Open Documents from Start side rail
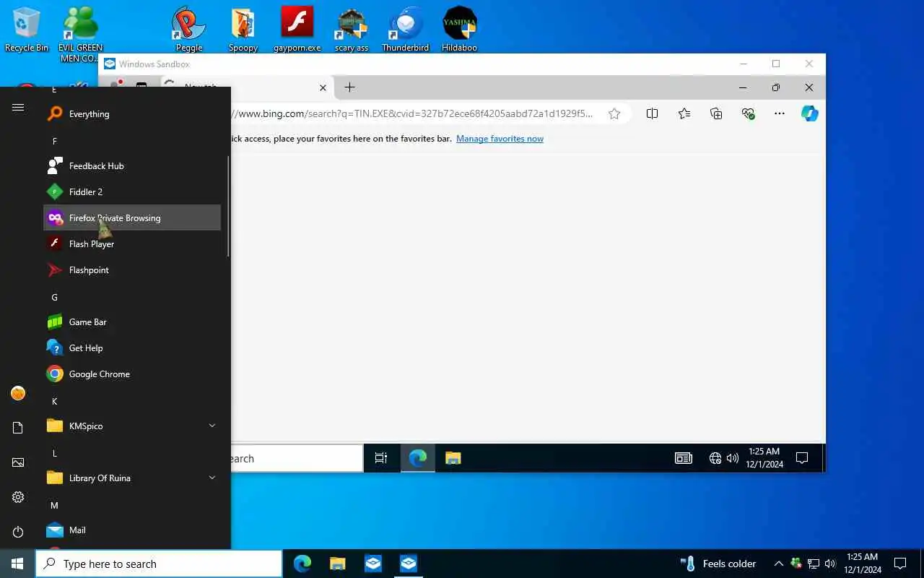Image resolution: width=924 pixels, height=578 pixels. click(18, 428)
